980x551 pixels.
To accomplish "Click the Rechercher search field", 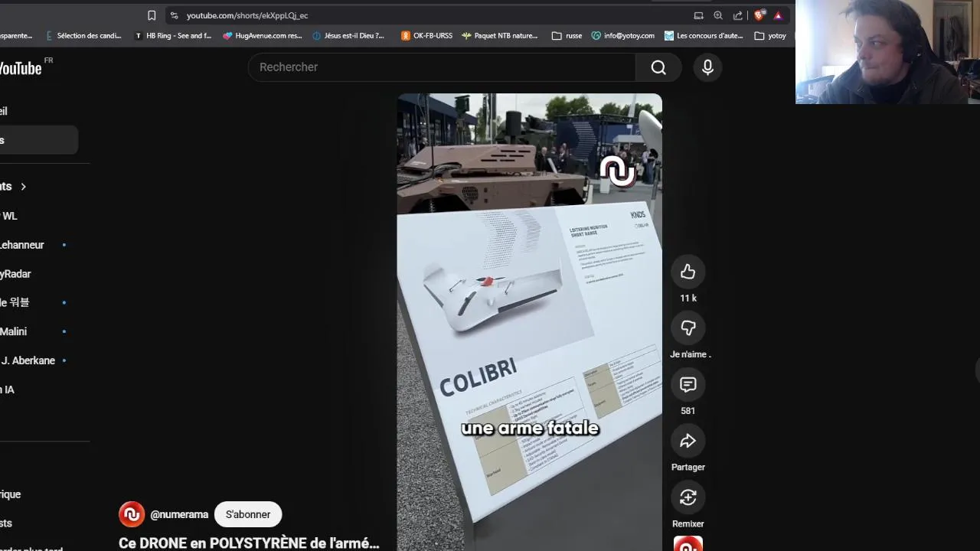I will (x=442, y=67).
